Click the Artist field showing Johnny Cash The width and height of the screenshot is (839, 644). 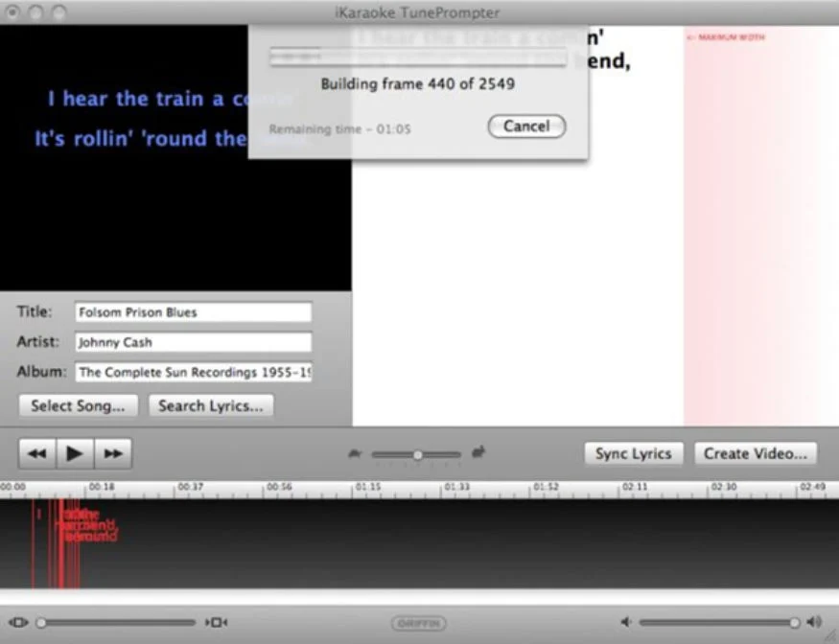[x=192, y=342]
